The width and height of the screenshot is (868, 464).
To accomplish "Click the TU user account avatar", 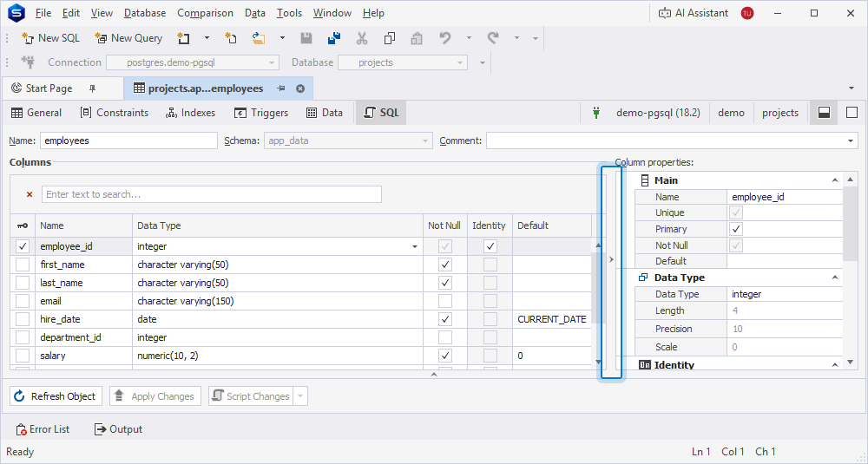I will (746, 13).
